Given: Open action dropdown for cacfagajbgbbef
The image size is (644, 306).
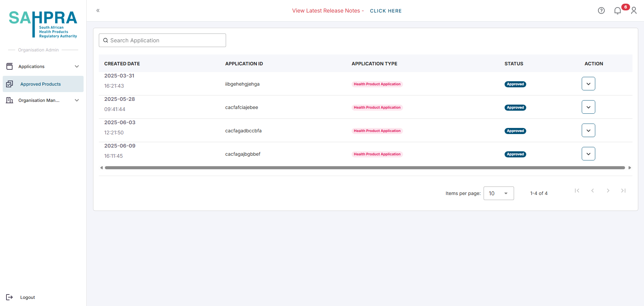Looking at the screenshot, I should [588, 154].
